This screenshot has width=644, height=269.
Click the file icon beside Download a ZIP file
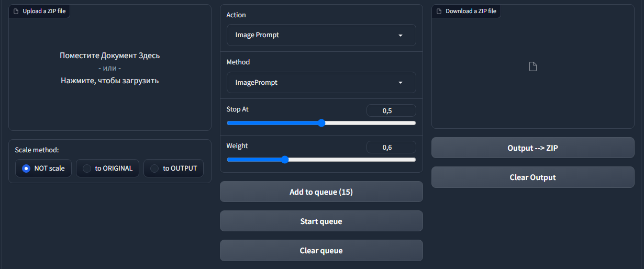click(439, 11)
